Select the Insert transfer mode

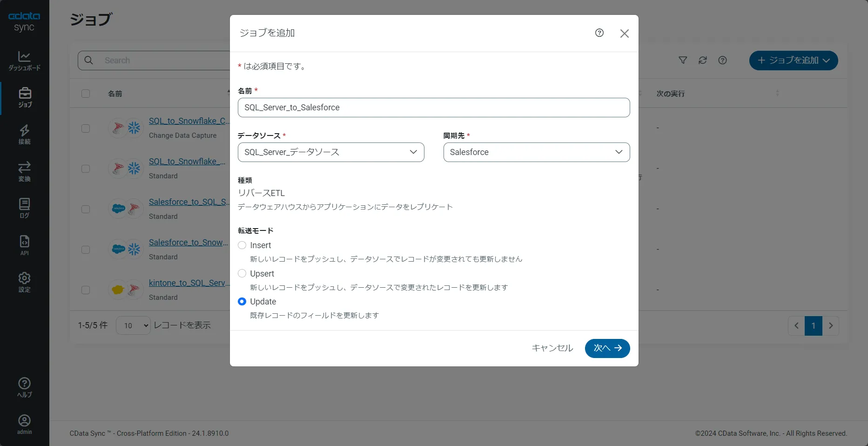pos(242,245)
